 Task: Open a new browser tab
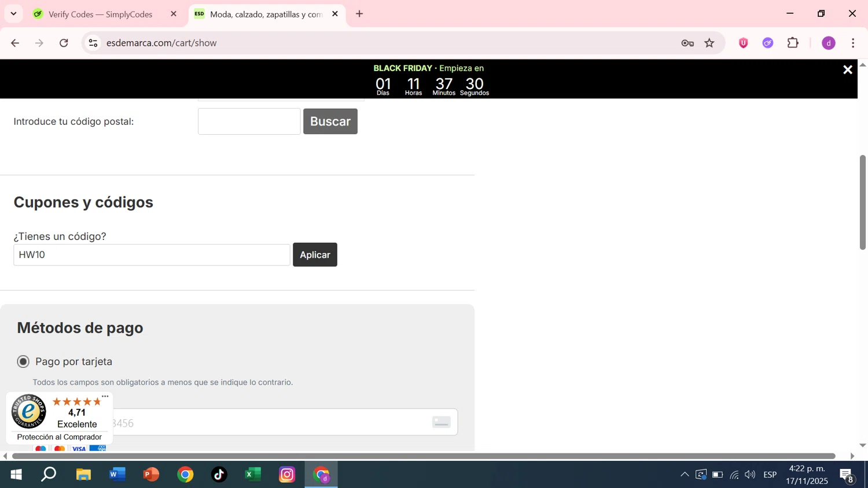[x=359, y=14]
